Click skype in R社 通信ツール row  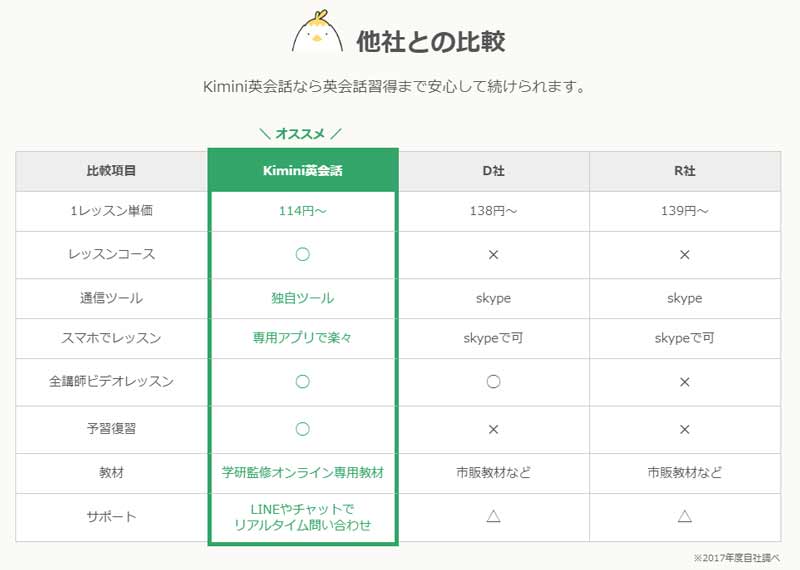click(x=685, y=298)
